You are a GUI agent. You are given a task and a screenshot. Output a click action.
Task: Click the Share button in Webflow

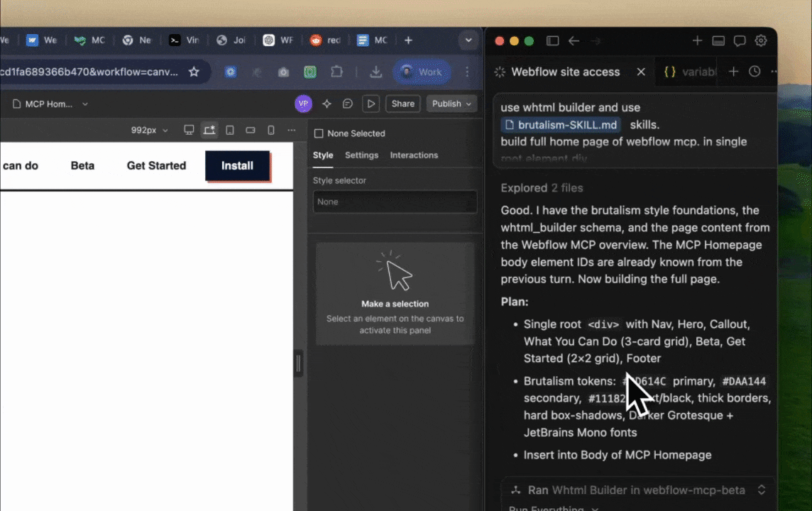[x=402, y=104]
